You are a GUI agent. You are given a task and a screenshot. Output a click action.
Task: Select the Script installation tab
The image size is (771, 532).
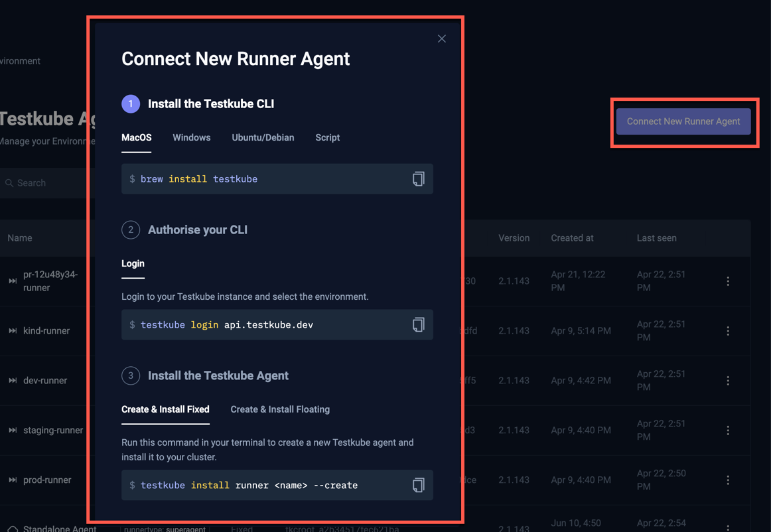point(327,137)
